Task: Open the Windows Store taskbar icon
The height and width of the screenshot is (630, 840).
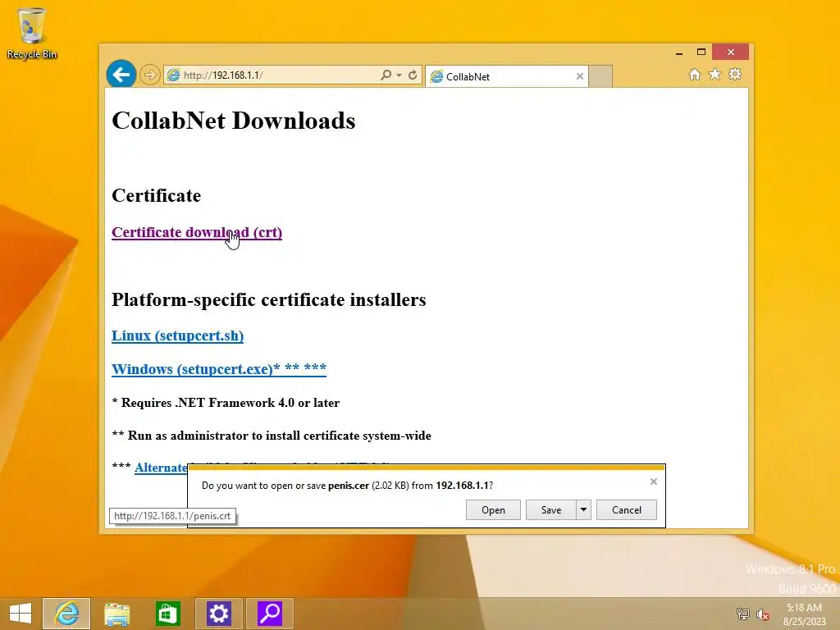Action: (x=167, y=614)
